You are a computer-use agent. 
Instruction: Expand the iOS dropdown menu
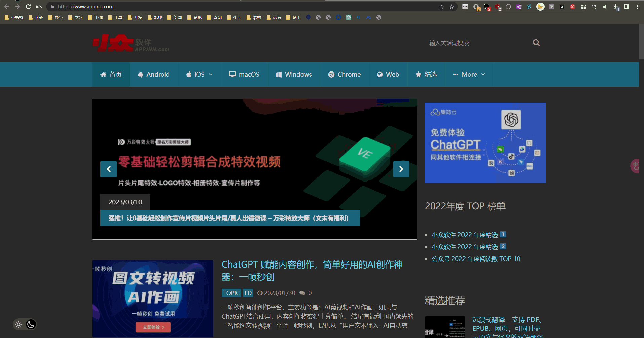pyautogui.click(x=199, y=75)
